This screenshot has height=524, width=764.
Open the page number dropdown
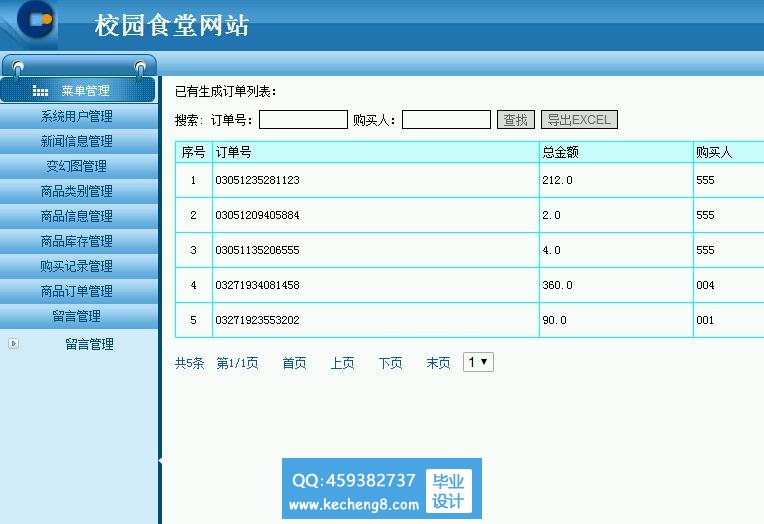point(478,362)
